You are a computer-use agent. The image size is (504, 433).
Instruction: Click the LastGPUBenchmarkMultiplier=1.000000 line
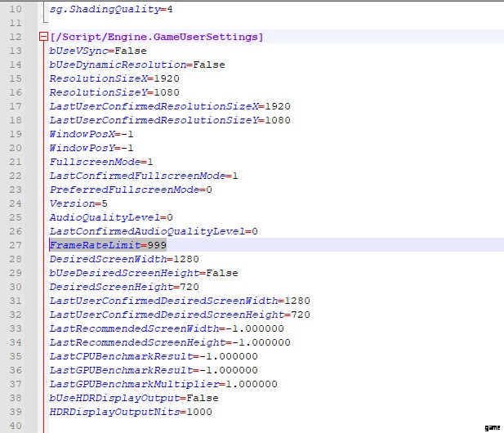(163, 384)
